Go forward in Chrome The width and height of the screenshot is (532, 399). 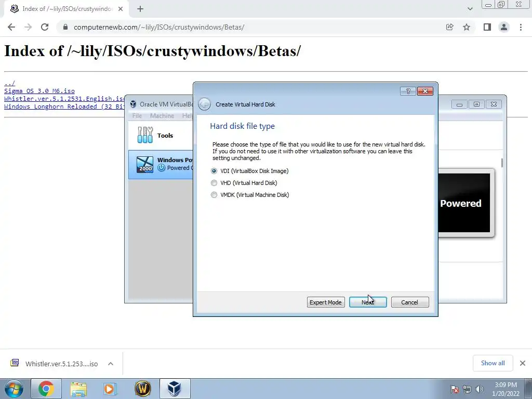pos(28,27)
